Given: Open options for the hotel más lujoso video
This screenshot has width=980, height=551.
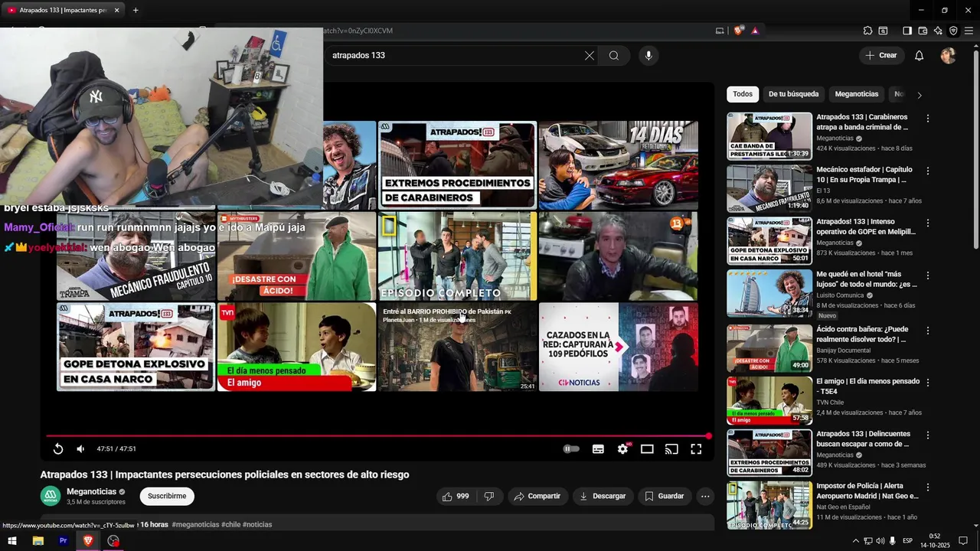Looking at the screenshot, I should (x=928, y=275).
